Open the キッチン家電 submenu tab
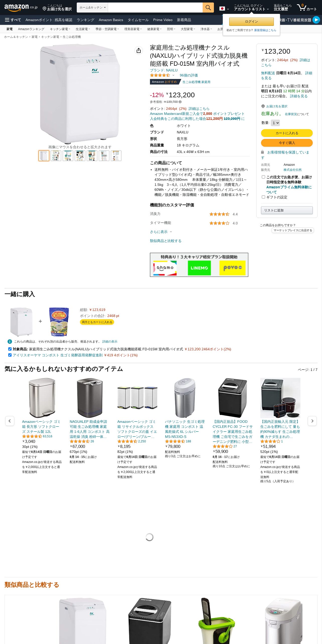Viewport: 322px width, 644px height. [60, 29]
